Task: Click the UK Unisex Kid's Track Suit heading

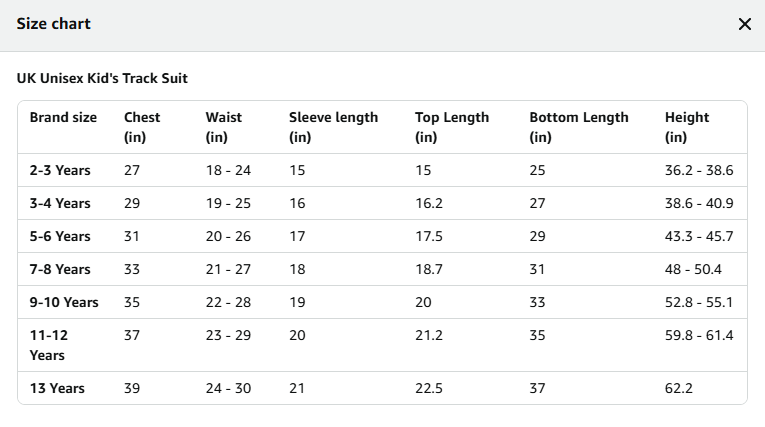Action: point(102,78)
